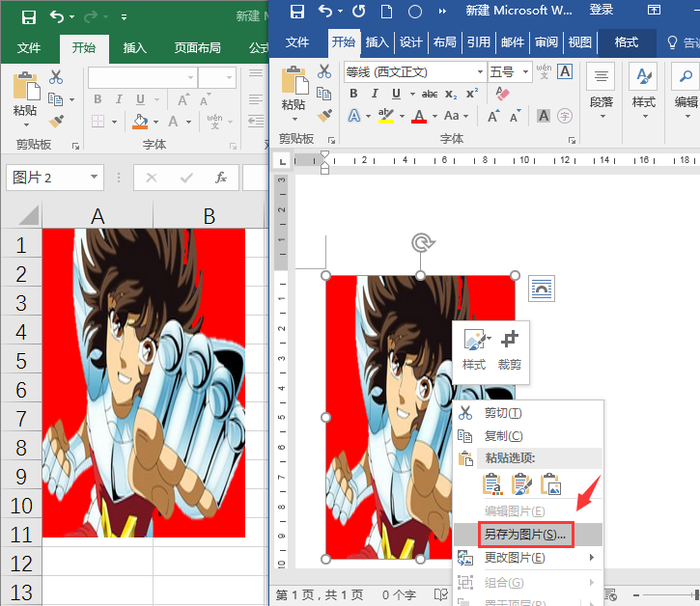The height and width of the screenshot is (606, 700).
Task: Click Undo arrow in Excel title bar
Action: 57,17
